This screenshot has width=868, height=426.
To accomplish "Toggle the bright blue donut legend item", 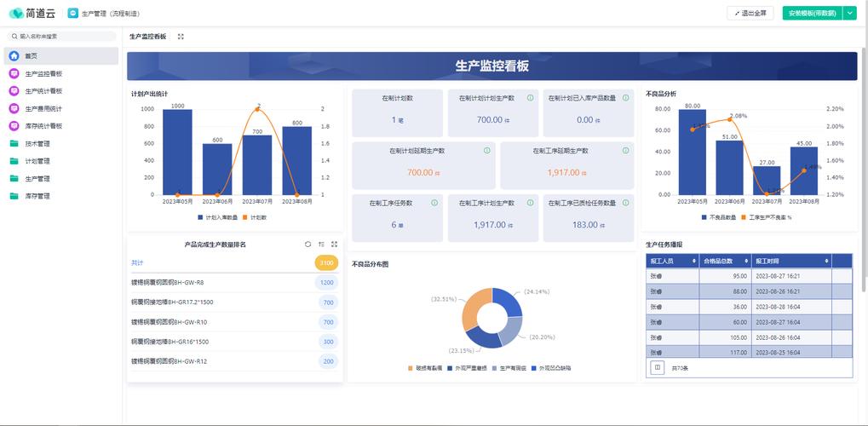I will point(551,368).
